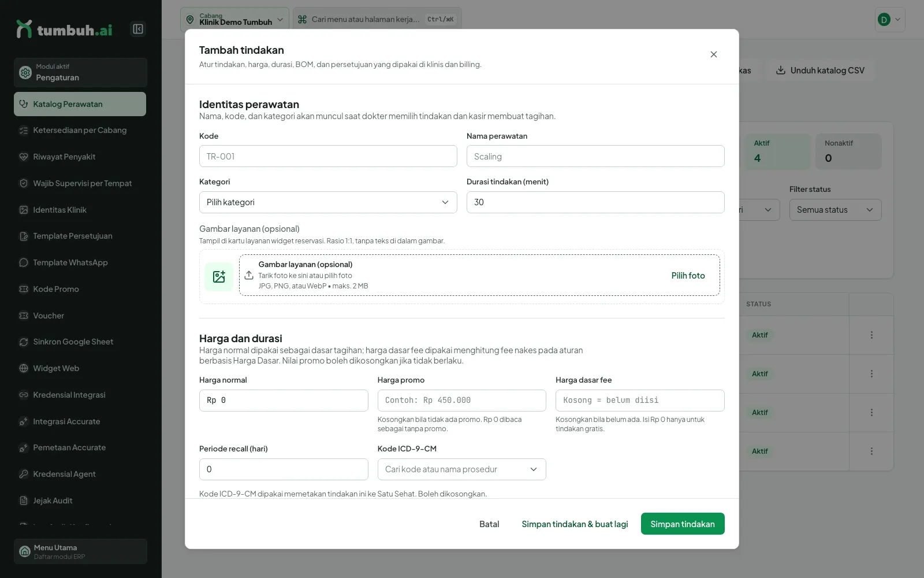The image size is (924, 578).
Task: Click the tumbuh.ai logo
Action: click(x=64, y=29)
